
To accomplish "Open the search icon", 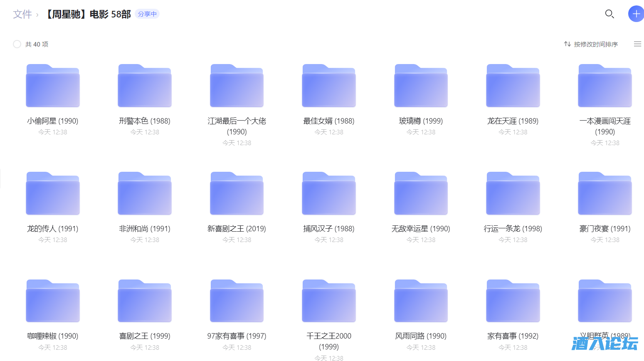I will pyautogui.click(x=609, y=14).
